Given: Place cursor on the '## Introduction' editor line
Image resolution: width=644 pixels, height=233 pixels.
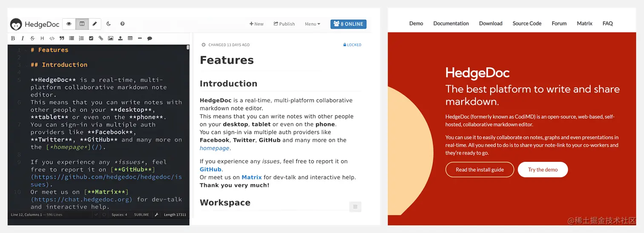Looking at the screenshot, I should tap(59, 65).
